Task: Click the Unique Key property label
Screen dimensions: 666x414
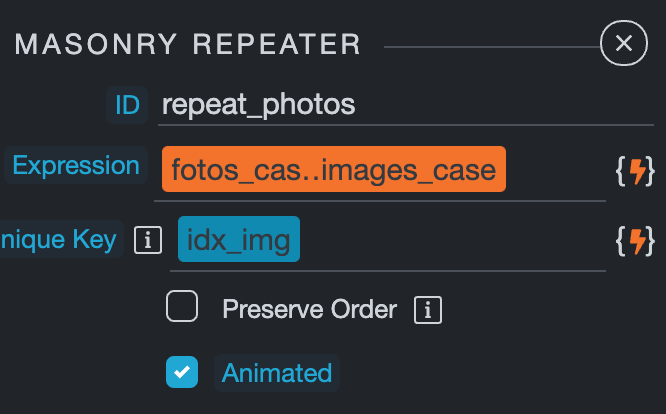Action: point(58,239)
